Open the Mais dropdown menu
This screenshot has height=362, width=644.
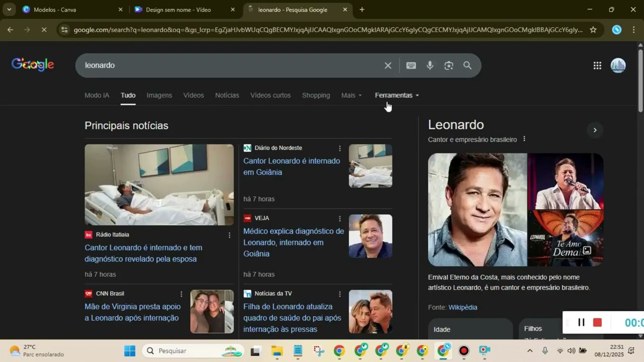coord(351,95)
